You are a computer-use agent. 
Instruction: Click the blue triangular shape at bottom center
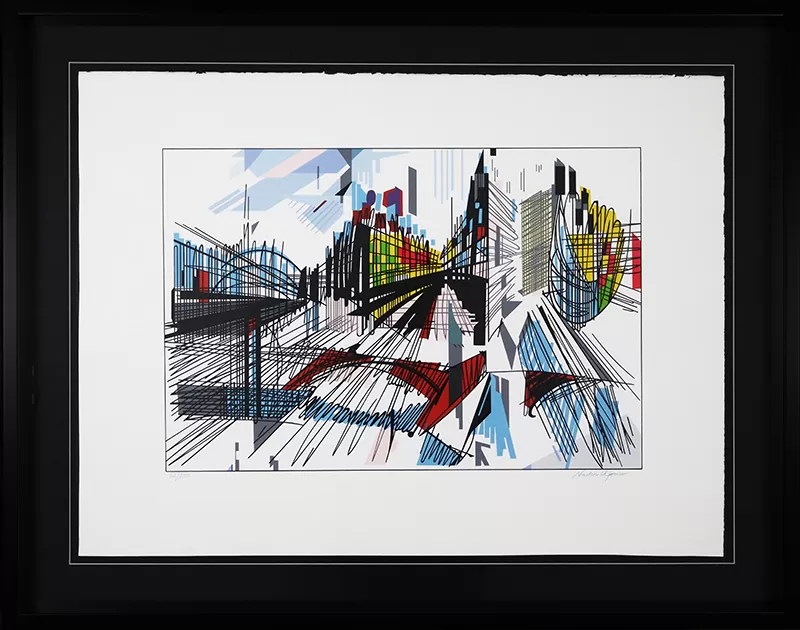point(495,418)
